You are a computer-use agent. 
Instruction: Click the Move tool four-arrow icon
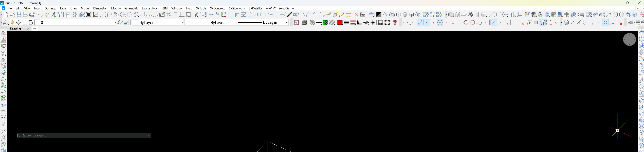coord(211,15)
